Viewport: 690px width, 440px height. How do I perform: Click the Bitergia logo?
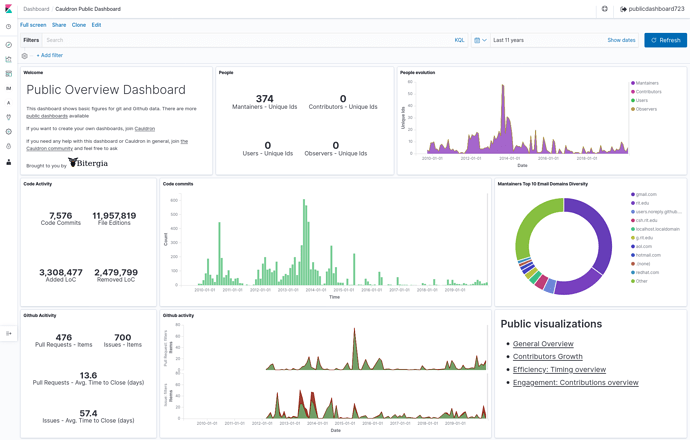(x=88, y=163)
